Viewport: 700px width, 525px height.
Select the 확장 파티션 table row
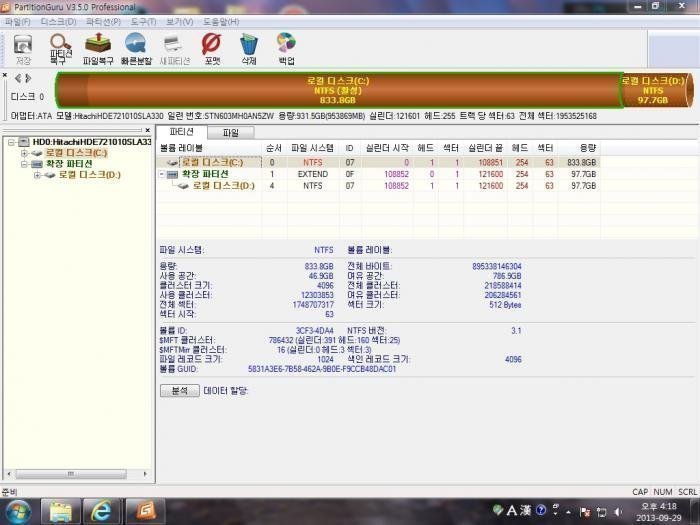click(378, 174)
